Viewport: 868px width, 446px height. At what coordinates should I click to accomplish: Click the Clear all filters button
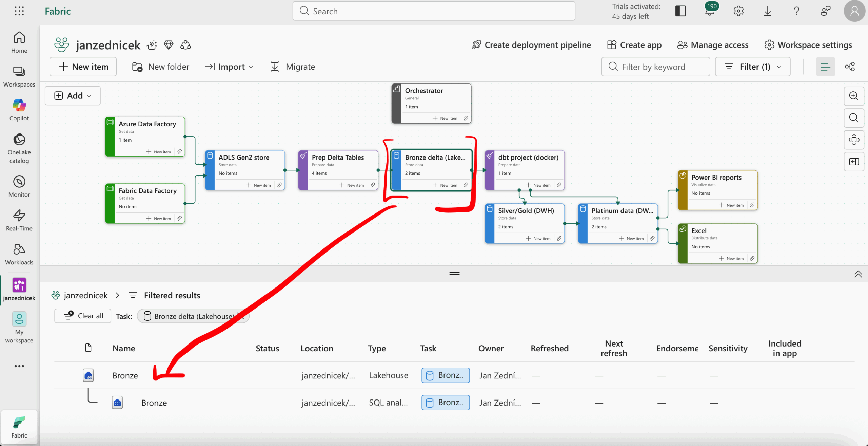click(83, 316)
